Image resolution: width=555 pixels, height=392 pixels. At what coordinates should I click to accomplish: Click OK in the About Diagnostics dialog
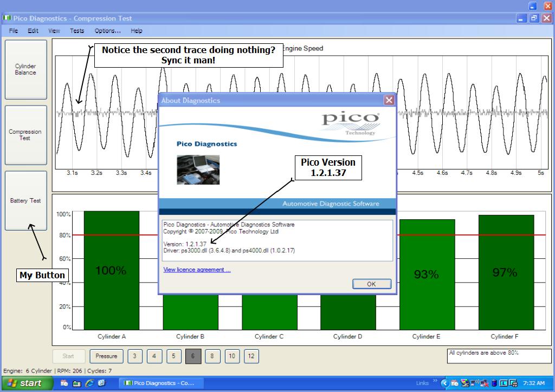tap(372, 284)
